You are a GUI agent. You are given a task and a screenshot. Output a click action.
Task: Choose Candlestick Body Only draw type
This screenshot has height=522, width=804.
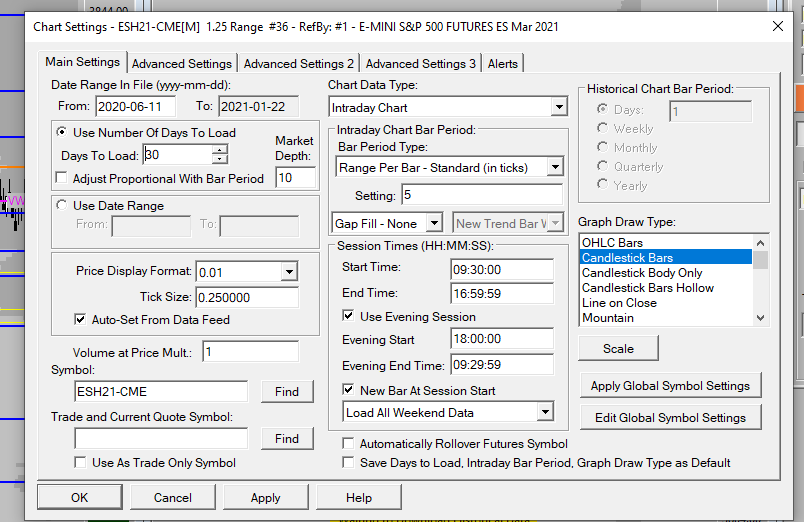point(666,272)
